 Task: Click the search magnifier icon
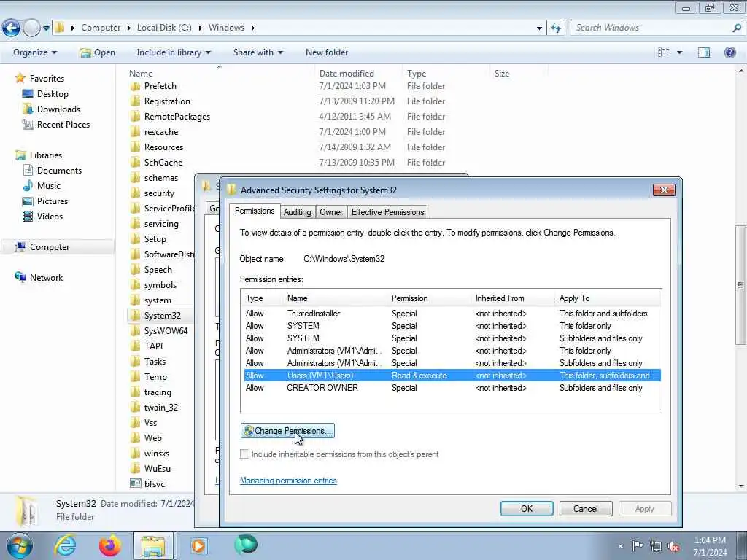[737, 28]
